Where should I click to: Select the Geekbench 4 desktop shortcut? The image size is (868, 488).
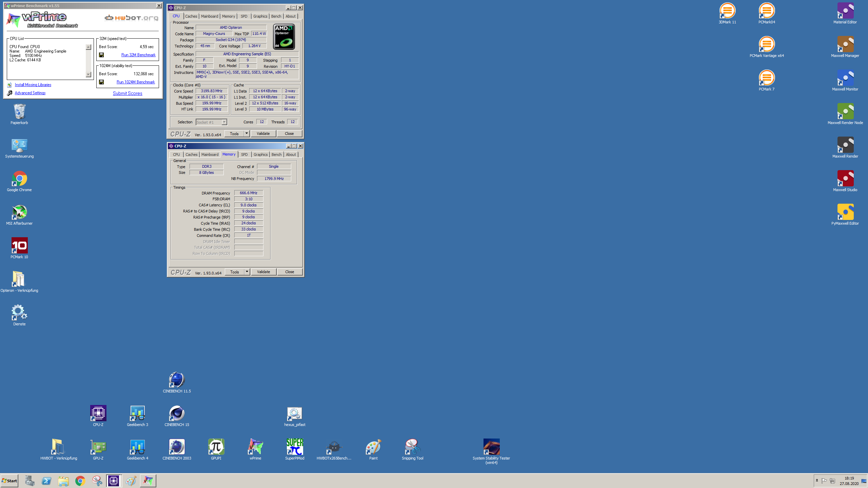[137, 450]
